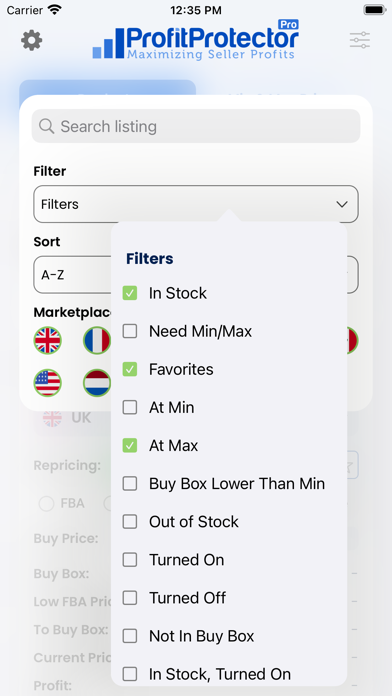Tap the filter sliders icon at top right
392x696 pixels.
click(x=360, y=40)
